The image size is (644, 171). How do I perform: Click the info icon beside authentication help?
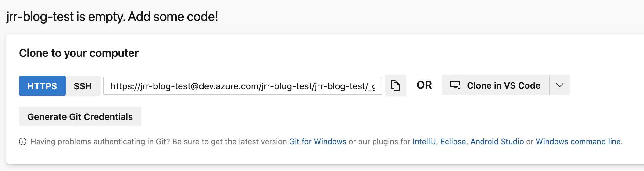pos(23,142)
